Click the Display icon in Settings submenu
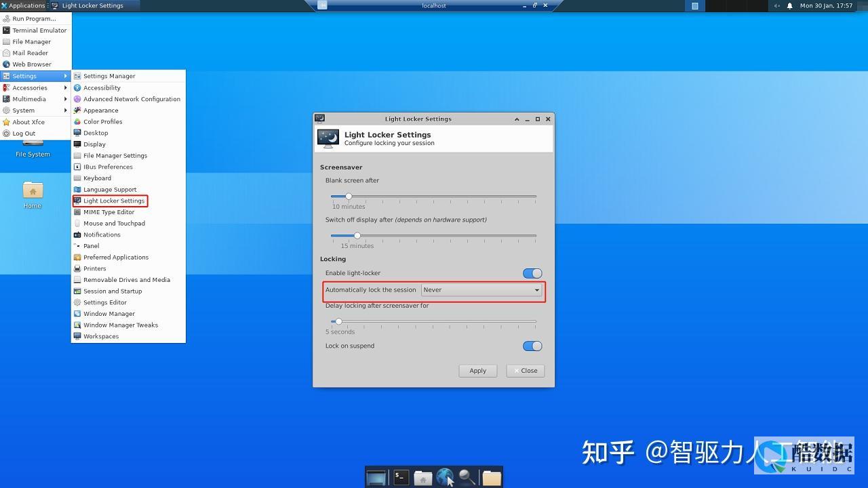The height and width of the screenshot is (488, 868). [77, 144]
